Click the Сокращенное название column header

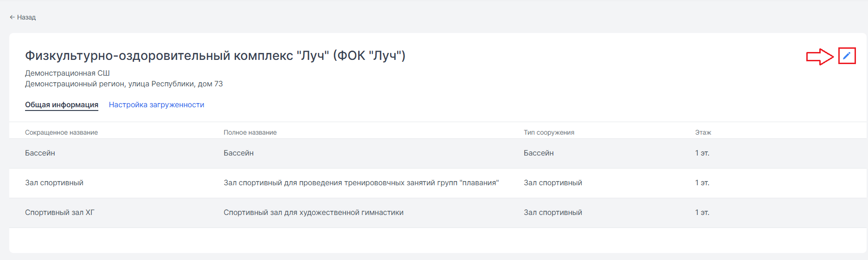point(61,132)
